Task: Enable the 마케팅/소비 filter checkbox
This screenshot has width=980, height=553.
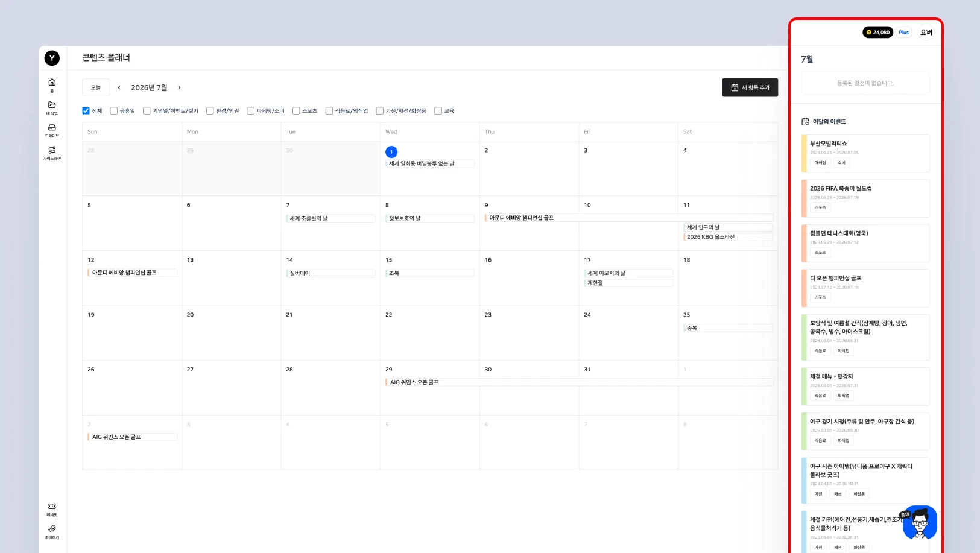Action: pyautogui.click(x=250, y=111)
